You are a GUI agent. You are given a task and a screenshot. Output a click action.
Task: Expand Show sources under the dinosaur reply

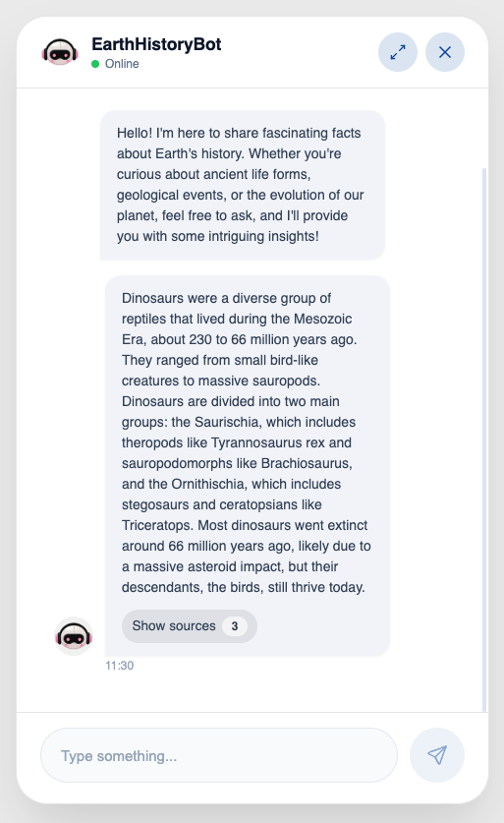190,626
